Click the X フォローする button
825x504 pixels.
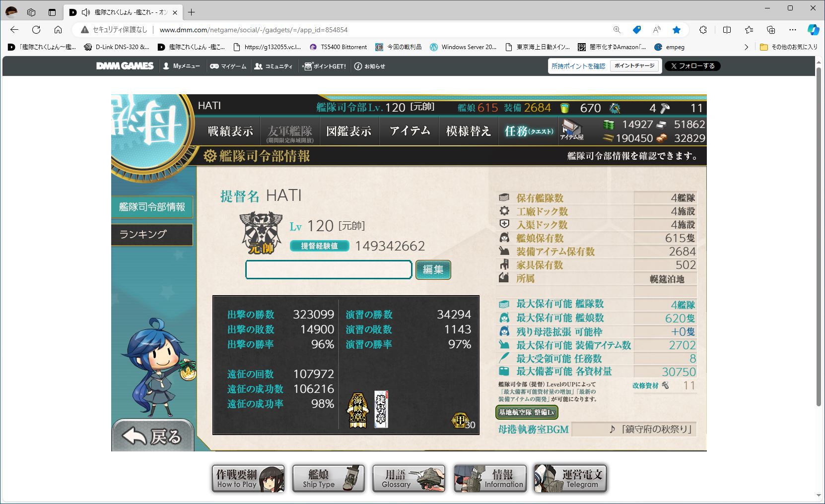pos(692,66)
